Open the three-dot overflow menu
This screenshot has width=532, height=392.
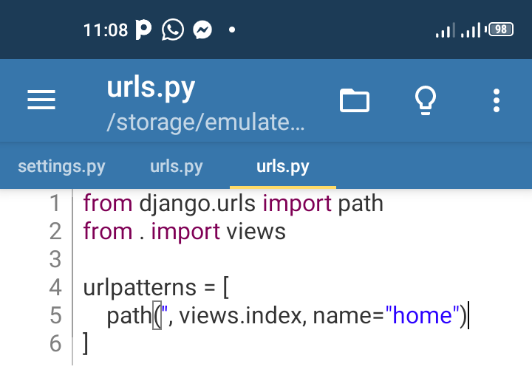click(x=497, y=100)
